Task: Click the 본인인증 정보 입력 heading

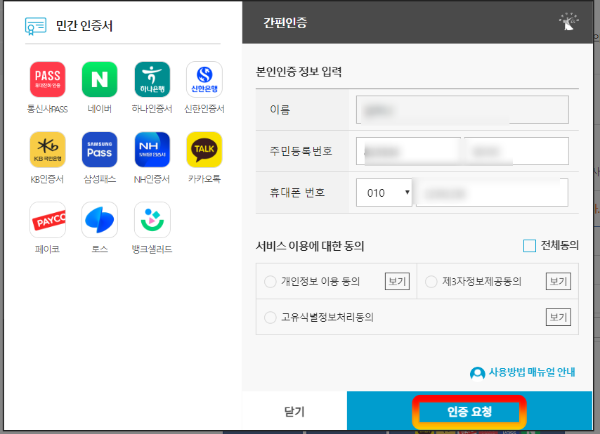Action: coord(298,72)
